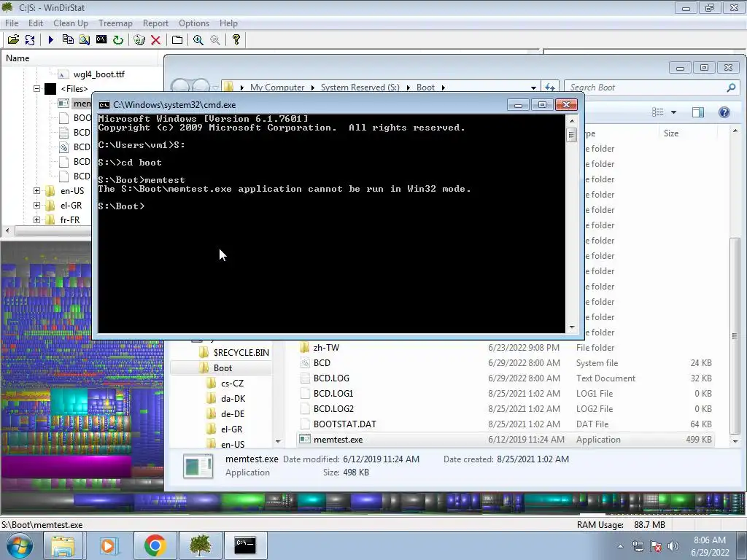Expand the fr-FR folder in WinDirStat tree

36,220
